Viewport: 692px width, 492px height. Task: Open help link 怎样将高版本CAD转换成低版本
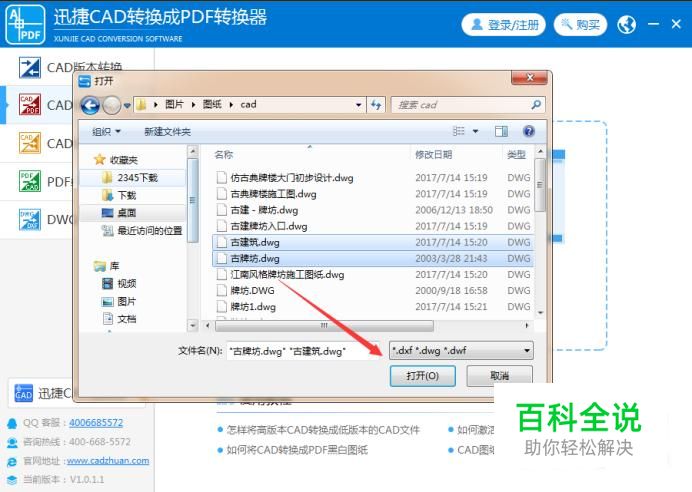[323, 429]
